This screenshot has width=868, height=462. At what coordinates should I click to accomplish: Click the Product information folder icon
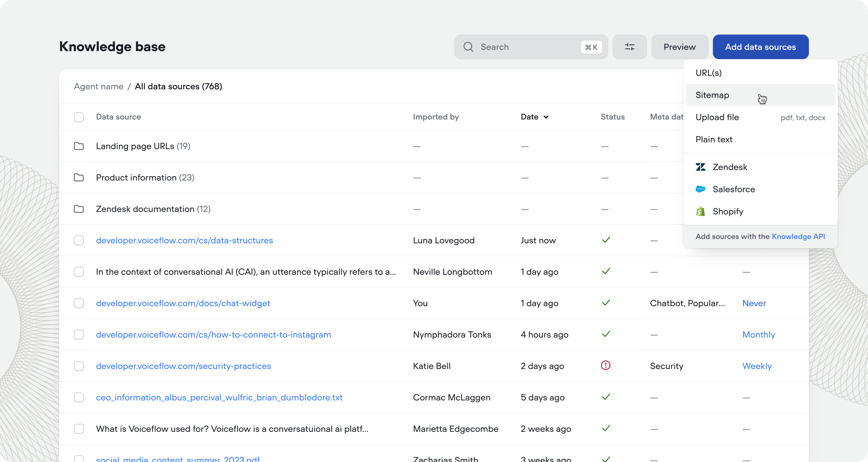tap(79, 177)
